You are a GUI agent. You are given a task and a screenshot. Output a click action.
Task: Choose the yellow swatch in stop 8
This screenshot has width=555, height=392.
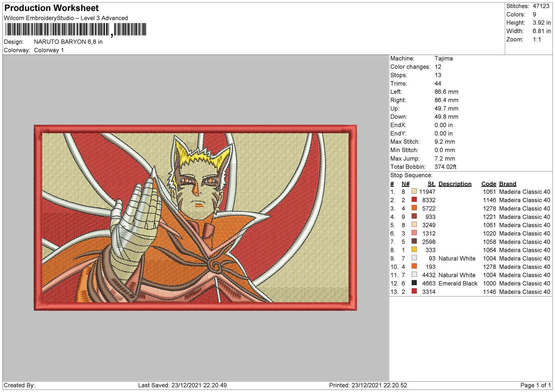pyautogui.click(x=414, y=249)
